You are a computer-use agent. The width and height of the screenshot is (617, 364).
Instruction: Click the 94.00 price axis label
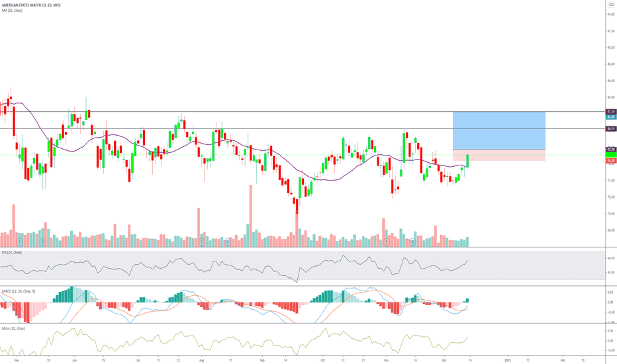[610, 14]
